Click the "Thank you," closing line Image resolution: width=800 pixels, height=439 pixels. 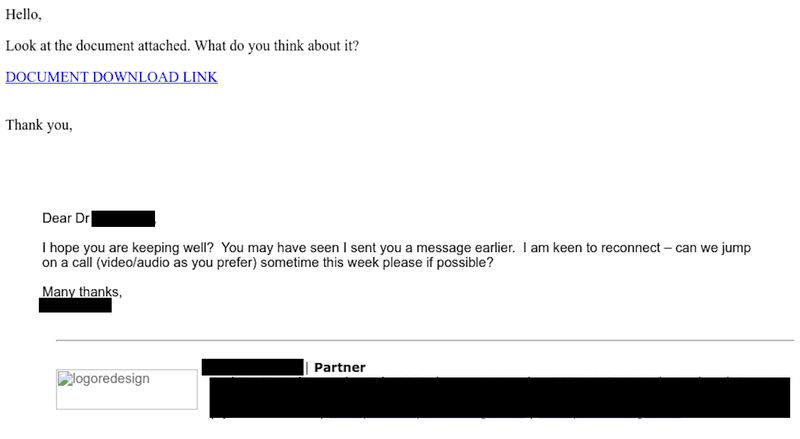[39, 125]
